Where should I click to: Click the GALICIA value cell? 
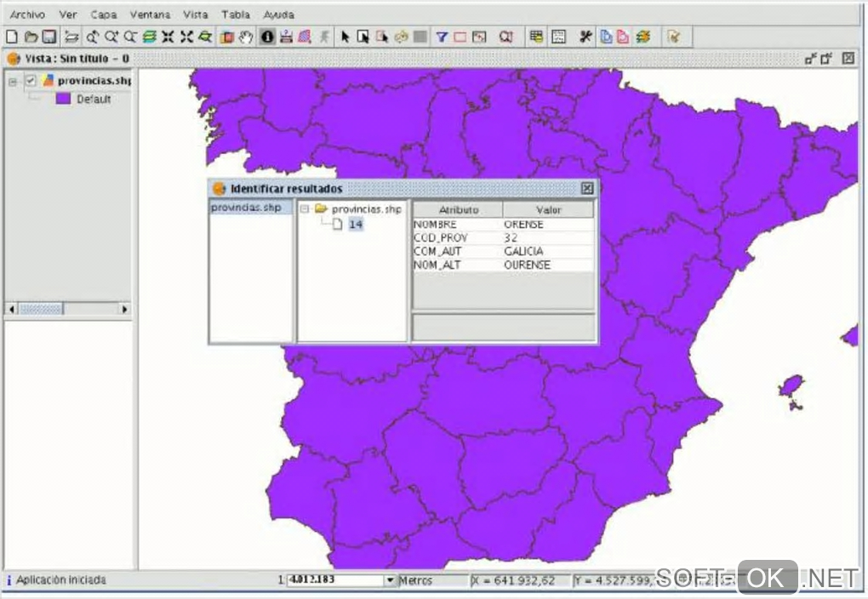548,251
